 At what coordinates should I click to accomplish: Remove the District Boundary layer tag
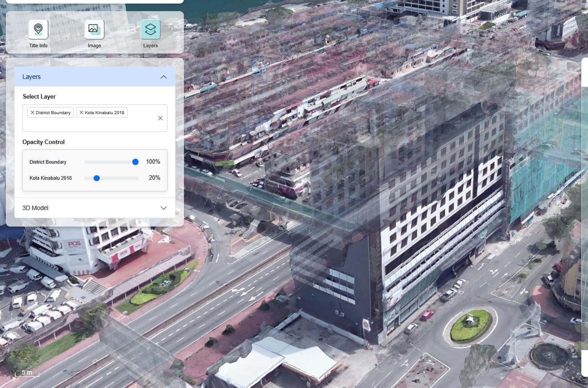point(33,112)
